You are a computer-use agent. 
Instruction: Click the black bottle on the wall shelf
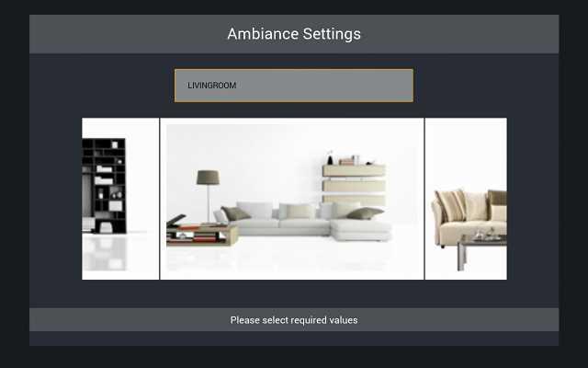pyautogui.click(x=330, y=158)
